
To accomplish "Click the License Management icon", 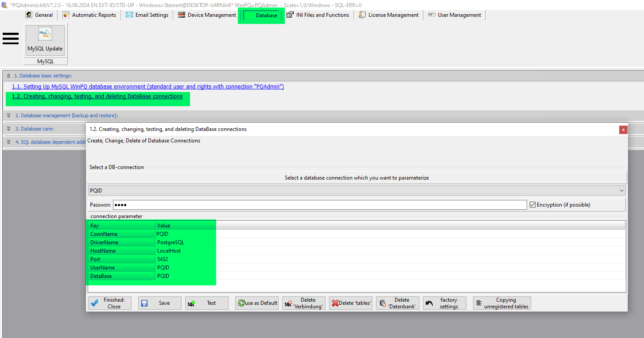I will [362, 15].
